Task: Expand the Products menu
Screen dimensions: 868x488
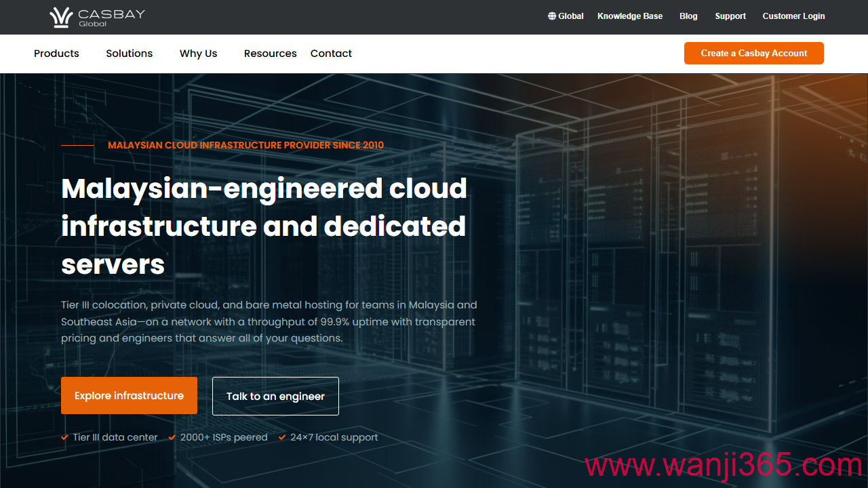Action: tap(56, 54)
